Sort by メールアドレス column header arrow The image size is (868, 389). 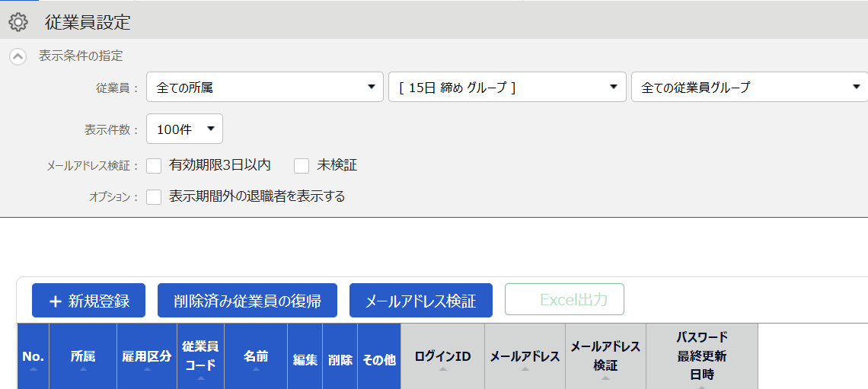click(x=525, y=368)
